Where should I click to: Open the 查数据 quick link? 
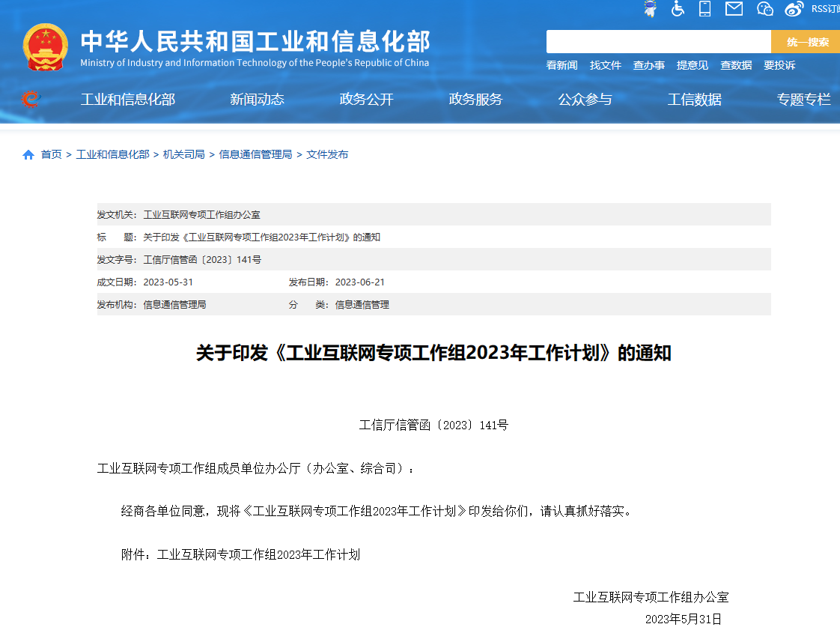736,65
